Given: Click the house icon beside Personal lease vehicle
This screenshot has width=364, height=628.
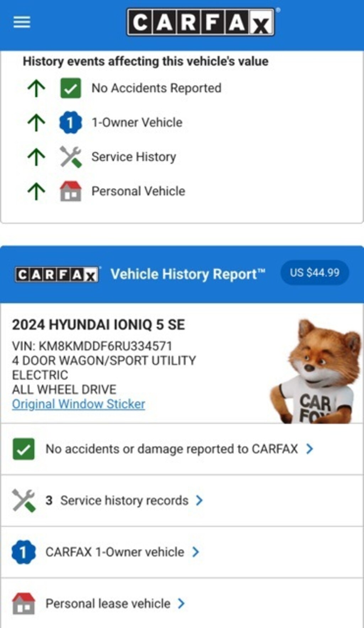Looking at the screenshot, I should [x=23, y=603].
